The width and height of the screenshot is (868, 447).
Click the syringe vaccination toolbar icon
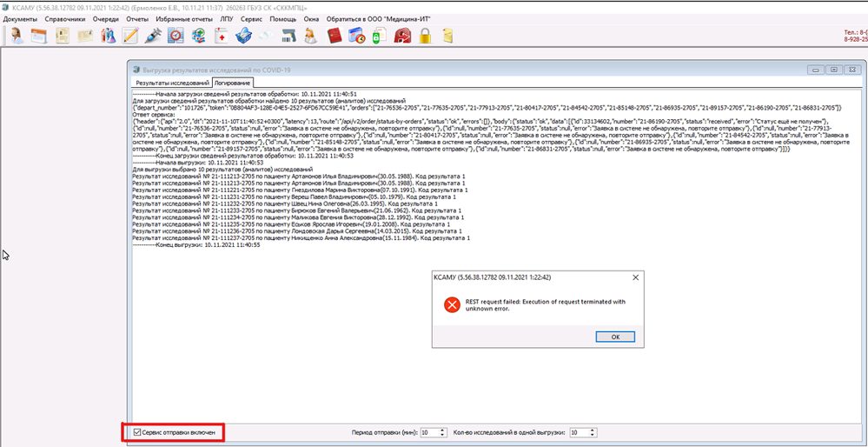pyautogui.click(x=153, y=36)
